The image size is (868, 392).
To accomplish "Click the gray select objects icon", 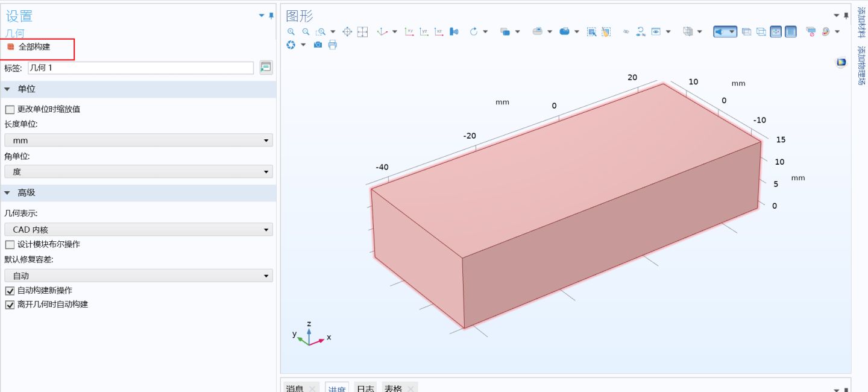I will point(538,31).
